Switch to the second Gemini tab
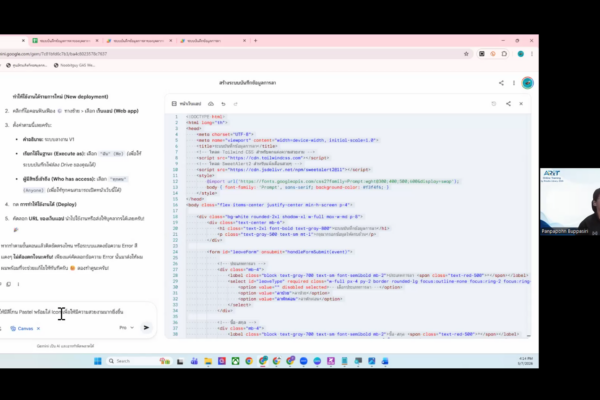The height and width of the screenshot is (400, 600). coord(137,41)
